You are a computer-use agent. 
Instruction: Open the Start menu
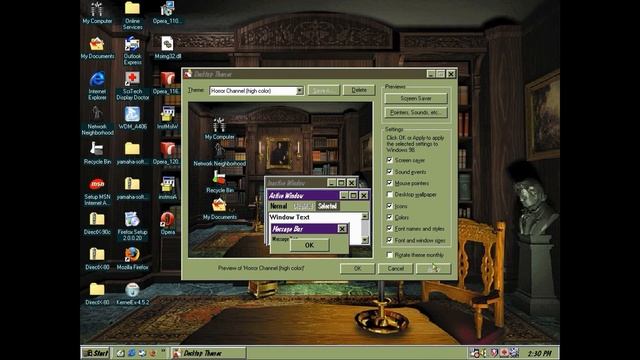pyautogui.click(x=96, y=353)
